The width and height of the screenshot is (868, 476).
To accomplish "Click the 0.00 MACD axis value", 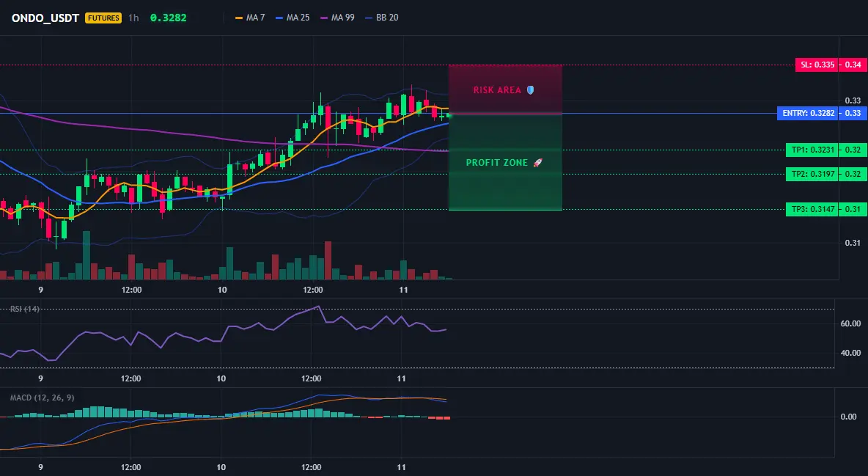I will tap(849, 417).
